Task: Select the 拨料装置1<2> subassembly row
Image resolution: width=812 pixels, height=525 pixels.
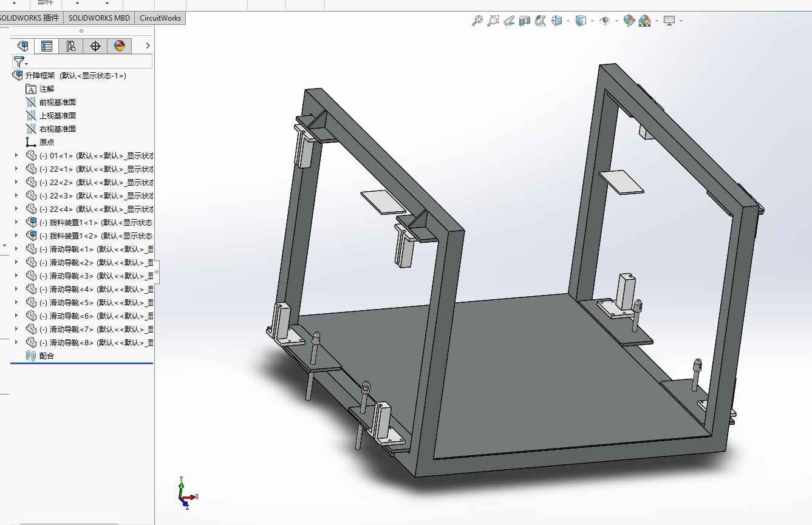Action: coord(89,236)
